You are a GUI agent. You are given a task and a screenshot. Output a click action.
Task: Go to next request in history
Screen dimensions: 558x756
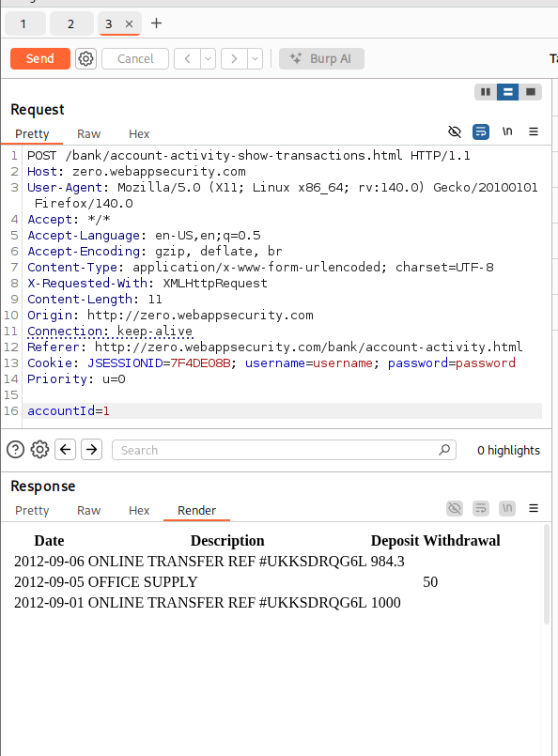(235, 59)
